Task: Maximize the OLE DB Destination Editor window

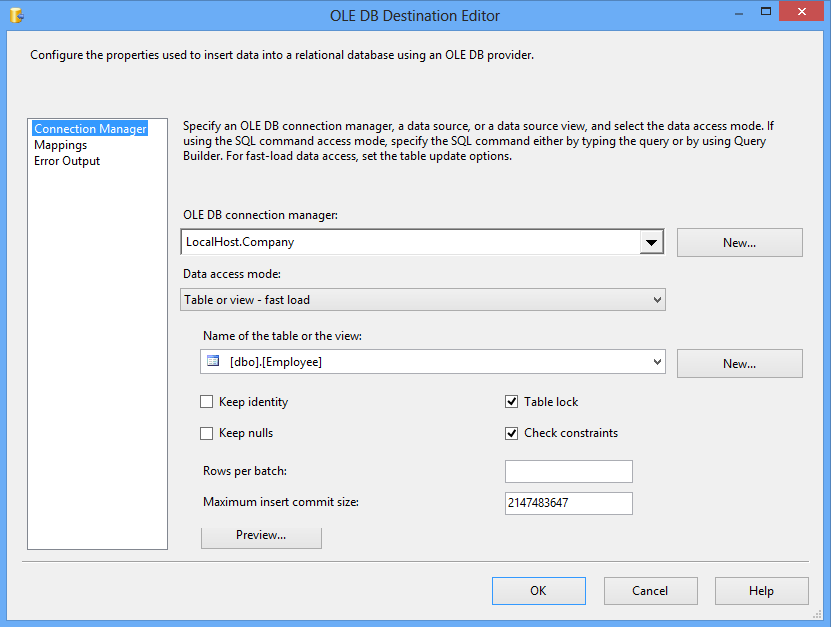Action: (766, 12)
